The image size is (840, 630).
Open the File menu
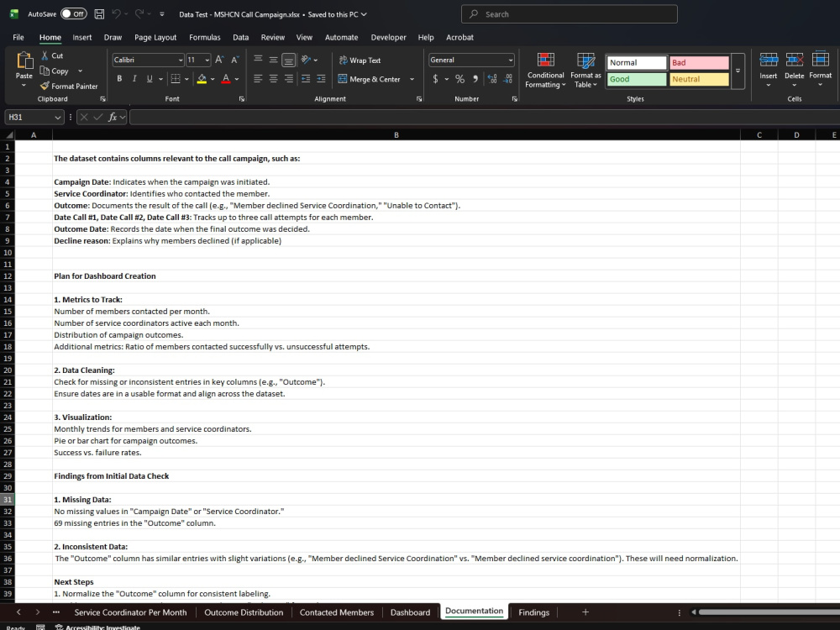[x=18, y=37]
